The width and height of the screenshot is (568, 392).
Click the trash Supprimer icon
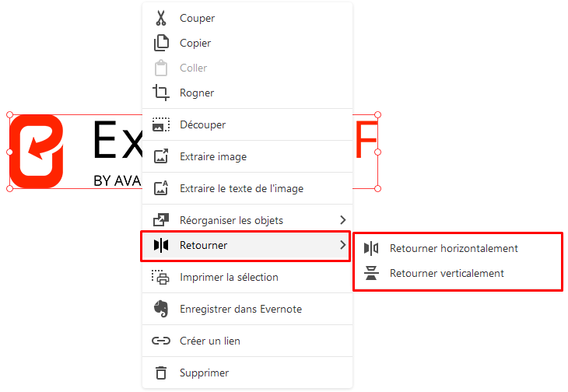(161, 373)
